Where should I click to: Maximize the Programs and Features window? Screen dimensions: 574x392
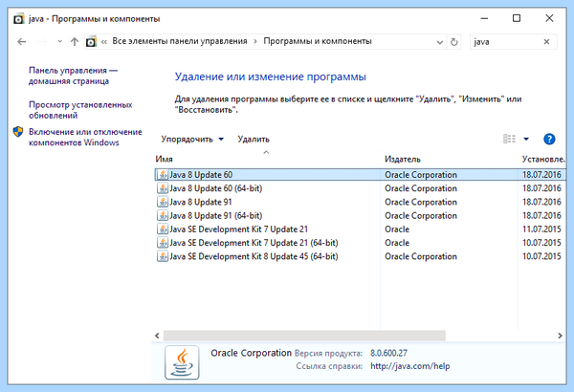click(517, 18)
